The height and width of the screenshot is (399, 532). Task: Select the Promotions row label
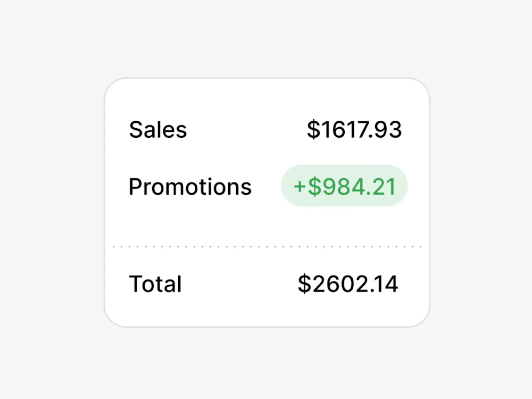[x=190, y=187]
